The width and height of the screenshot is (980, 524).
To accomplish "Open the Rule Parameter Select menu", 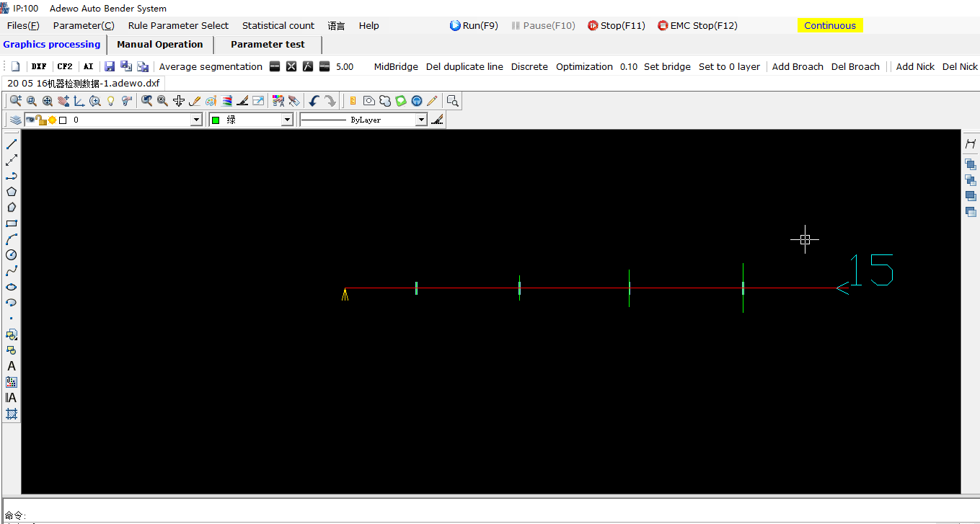I will coord(178,26).
